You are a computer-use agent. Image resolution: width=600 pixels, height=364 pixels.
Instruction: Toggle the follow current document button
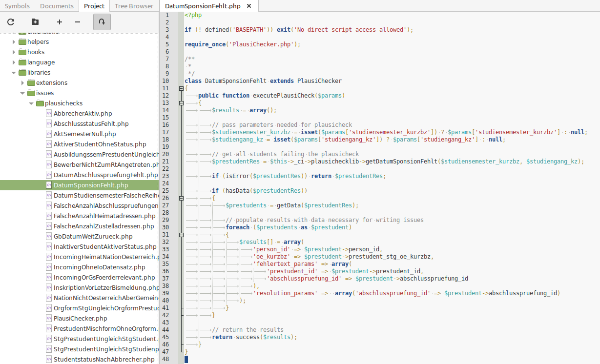point(102,22)
